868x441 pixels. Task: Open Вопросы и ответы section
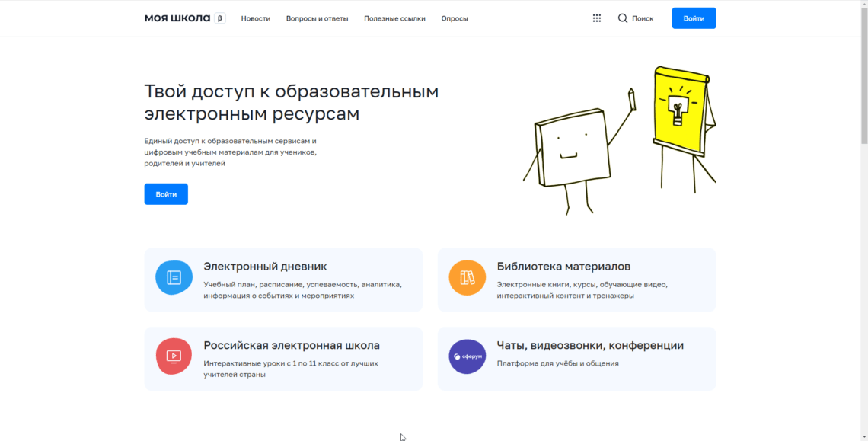pos(318,18)
